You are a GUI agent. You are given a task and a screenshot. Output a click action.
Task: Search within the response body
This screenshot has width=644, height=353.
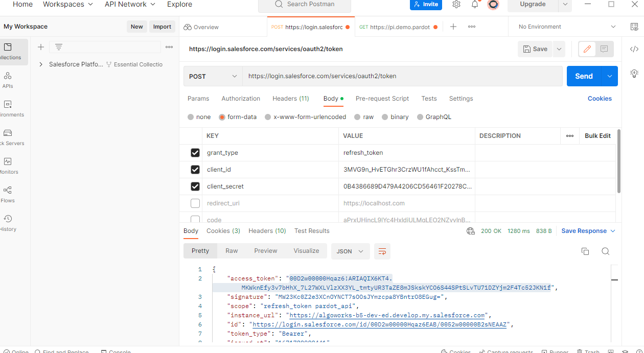pos(605,251)
